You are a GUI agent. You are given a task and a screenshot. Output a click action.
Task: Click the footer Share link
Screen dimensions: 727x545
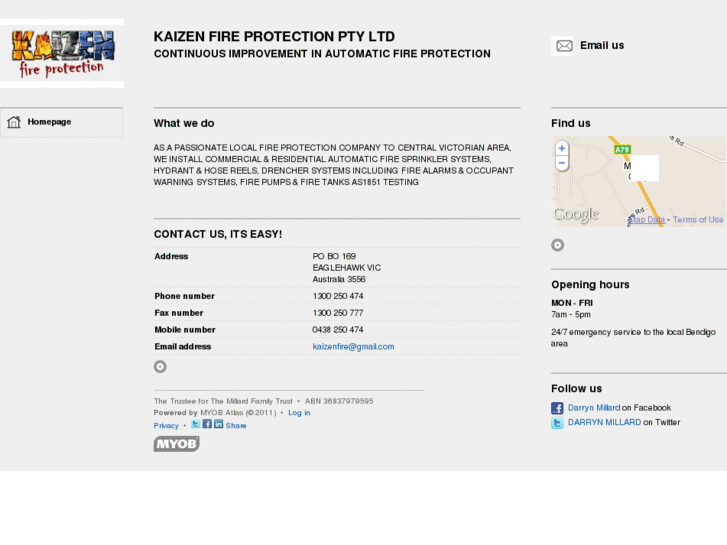(236, 426)
